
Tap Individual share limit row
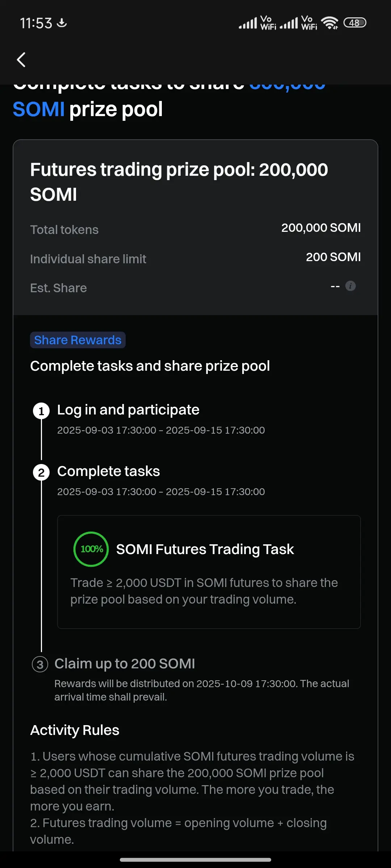tap(195, 258)
